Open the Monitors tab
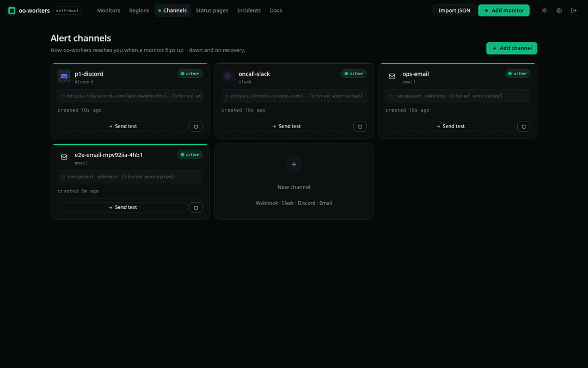This screenshot has width=588, height=368. click(108, 10)
